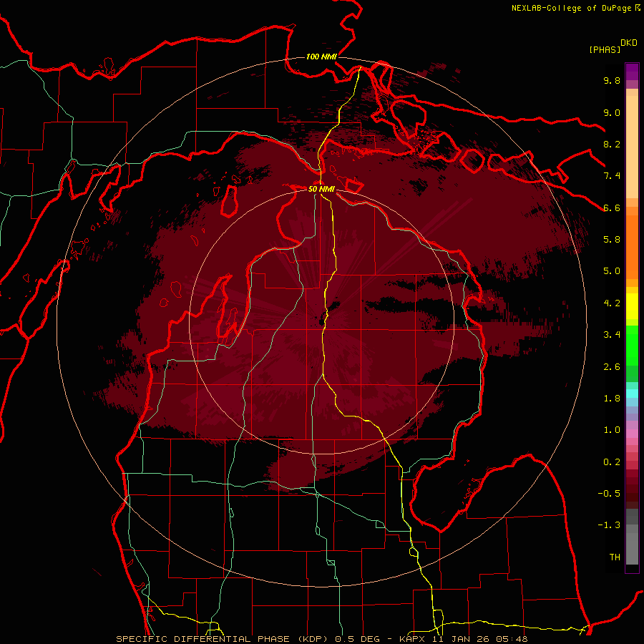Click the 100 NMI range ring label

[321, 57]
